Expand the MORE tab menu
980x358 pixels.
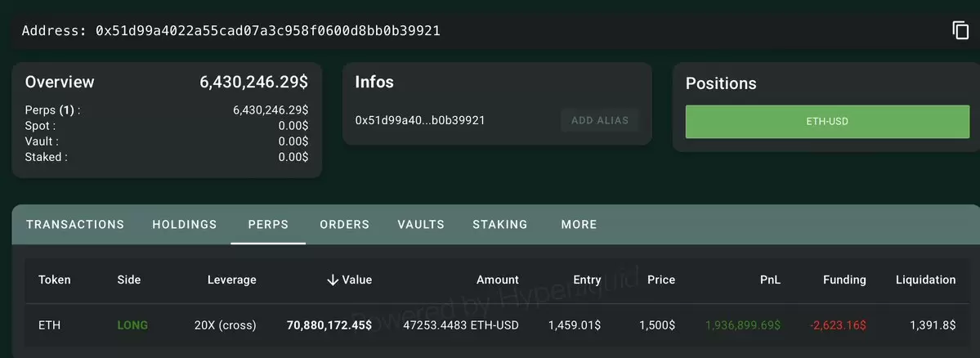pyautogui.click(x=579, y=224)
